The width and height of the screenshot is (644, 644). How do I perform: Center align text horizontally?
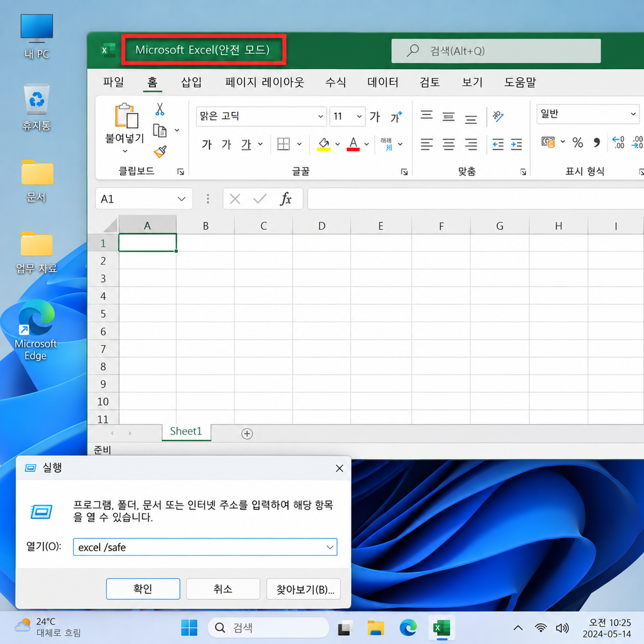coord(448,144)
